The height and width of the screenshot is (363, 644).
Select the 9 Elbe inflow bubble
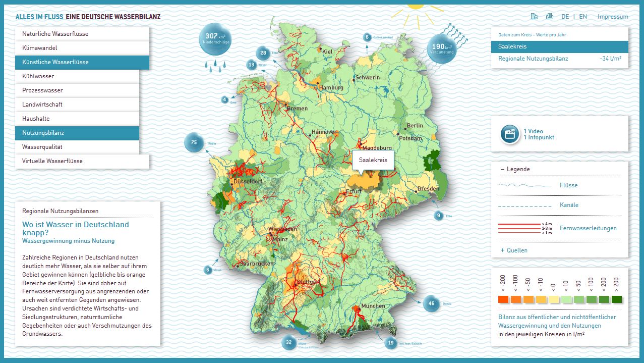click(439, 216)
